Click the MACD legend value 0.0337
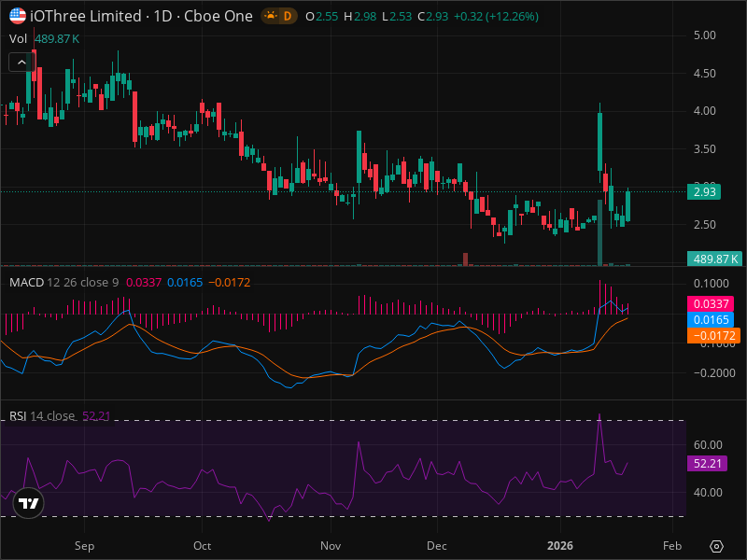747x560 pixels. [x=144, y=283]
